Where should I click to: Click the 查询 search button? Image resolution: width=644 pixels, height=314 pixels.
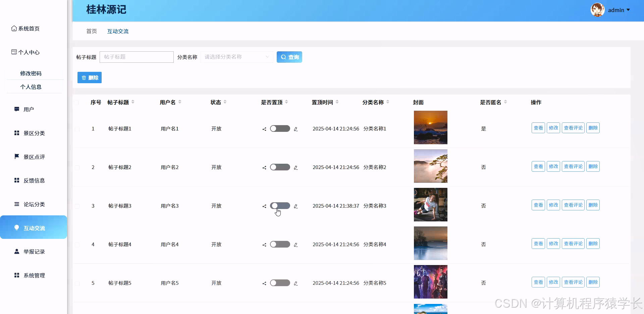289,57
